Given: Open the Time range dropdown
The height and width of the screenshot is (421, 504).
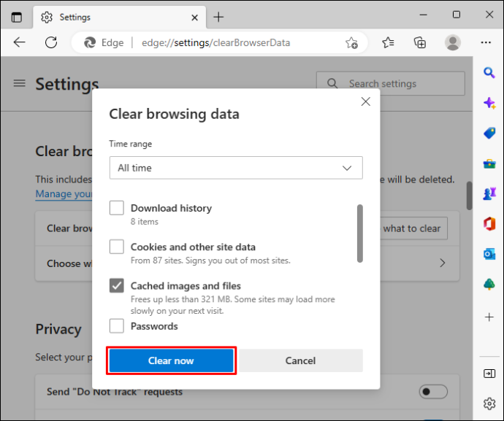Looking at the screenshot, I should click(x=236, y=168).
